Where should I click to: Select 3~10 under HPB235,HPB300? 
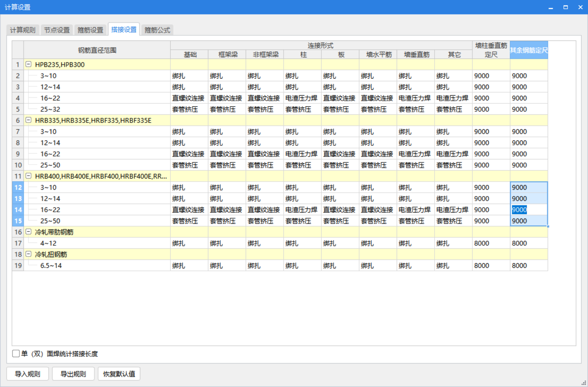(97, 76)
